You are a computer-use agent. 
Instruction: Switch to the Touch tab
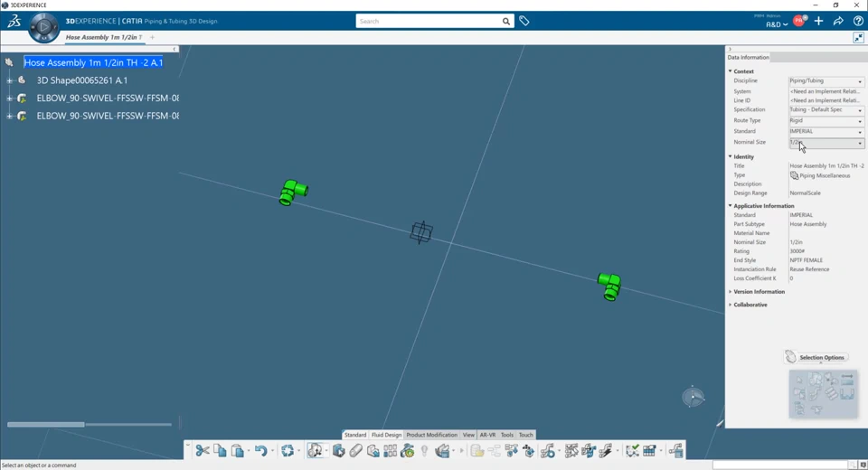(526, 435)
